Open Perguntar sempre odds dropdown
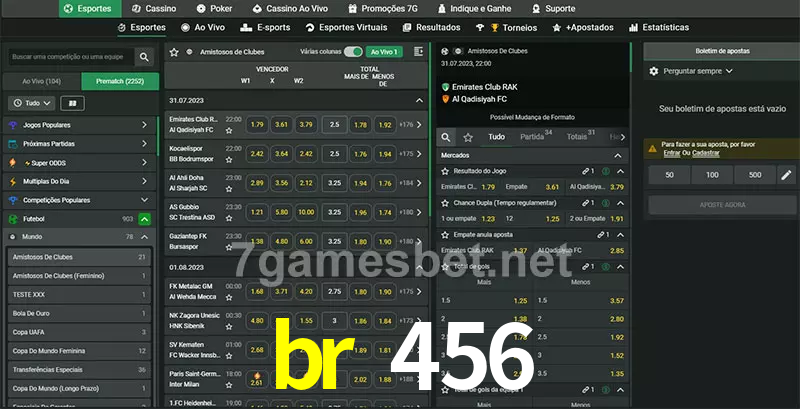800x409 pixels. pyautogui.click(x=697, y=71)
